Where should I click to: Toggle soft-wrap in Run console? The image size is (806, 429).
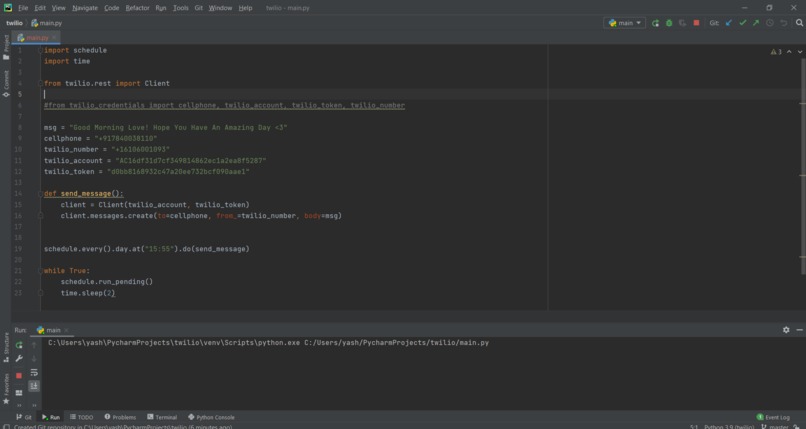[x=34, y=372]
